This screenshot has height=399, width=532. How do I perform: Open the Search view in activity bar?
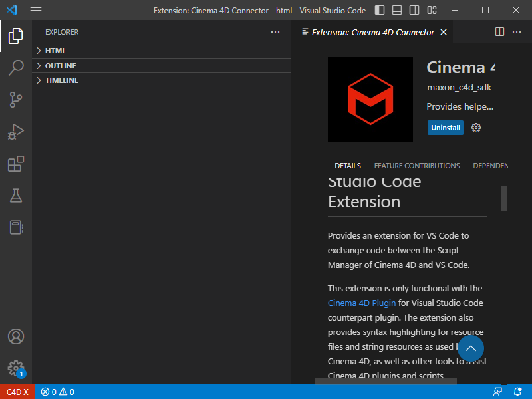click(x=16, y=67)
